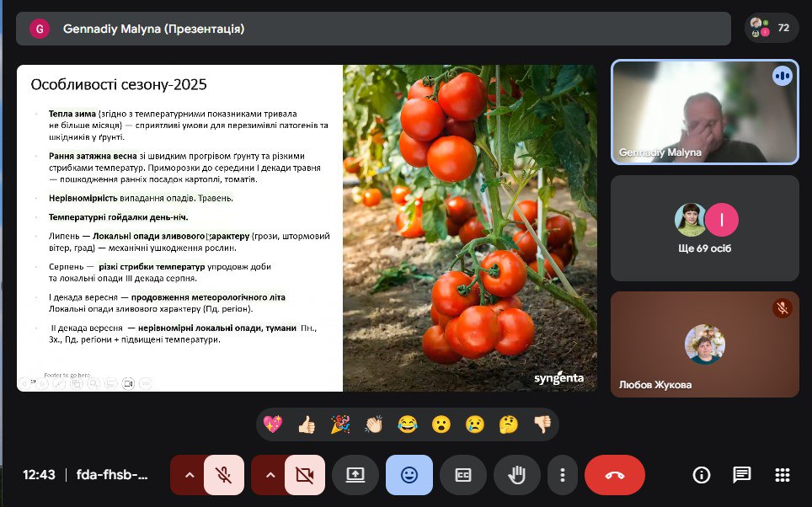This screenshot has height=507, width=812.
Task: Leave the call with red hang-up button
Action: click(614, 475)
